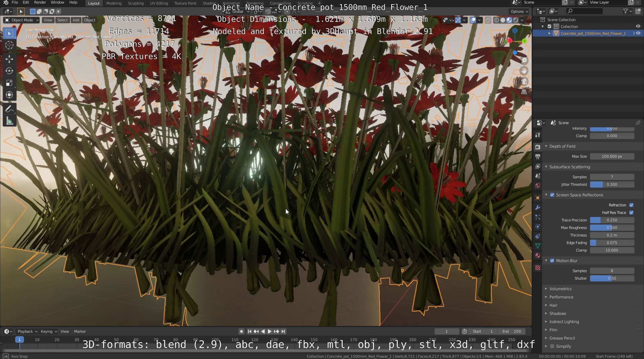The image size is (644, 359).
Task: Disable the Motion Blur checkbox
Action: point(552,261)
